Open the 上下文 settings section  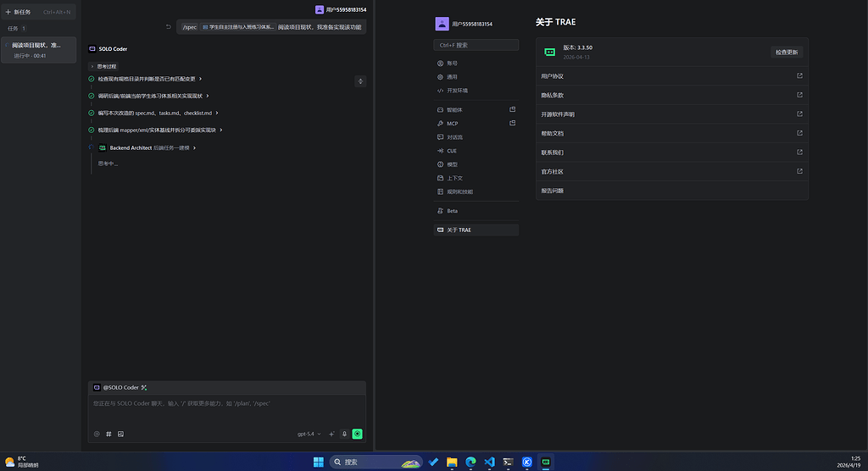[x=476, y=178]
